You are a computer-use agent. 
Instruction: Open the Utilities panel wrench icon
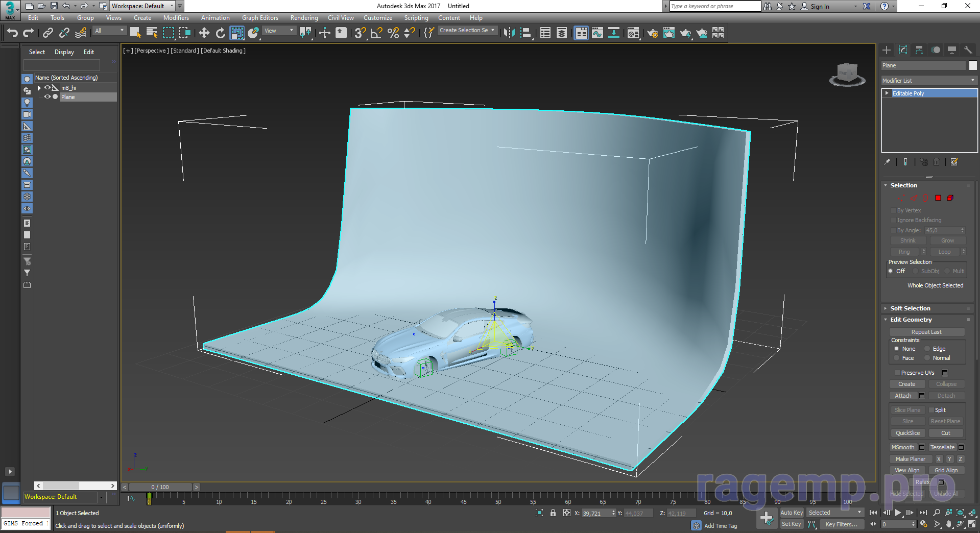point(968,50)
